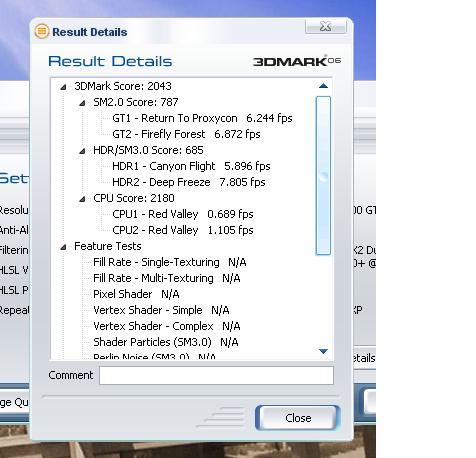This screenshot has height=458, width=476.
Task: Collapse the 3DMark Score: 2043 node
Action: 63,87
